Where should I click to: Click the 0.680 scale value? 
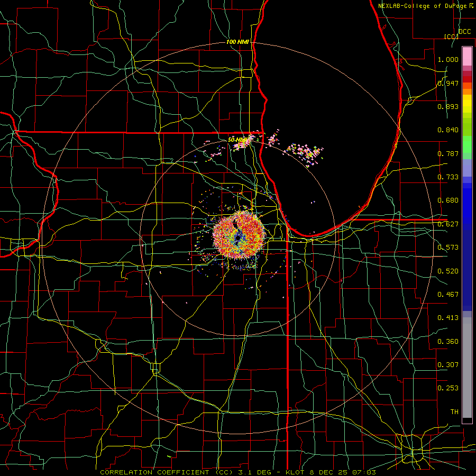448,200
